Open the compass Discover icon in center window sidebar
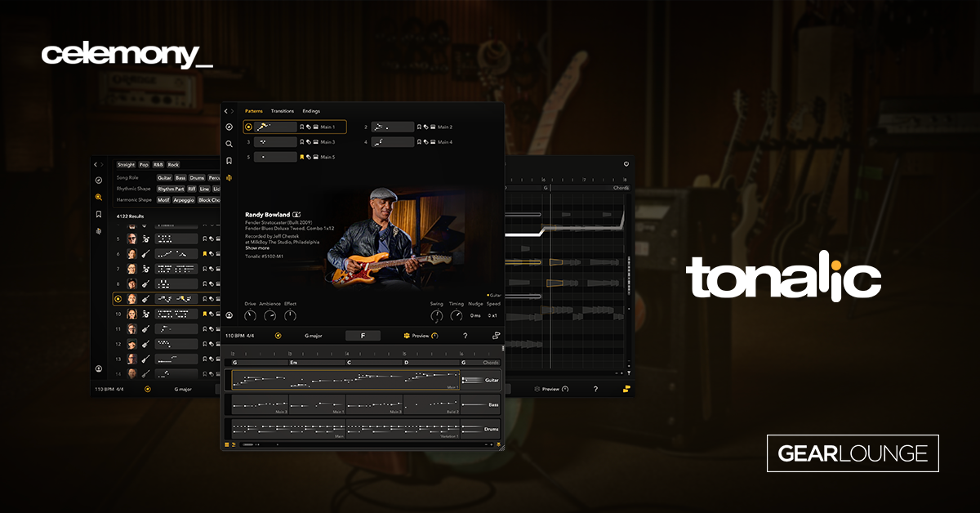This screenshot has height=513, width=980. 229,127
